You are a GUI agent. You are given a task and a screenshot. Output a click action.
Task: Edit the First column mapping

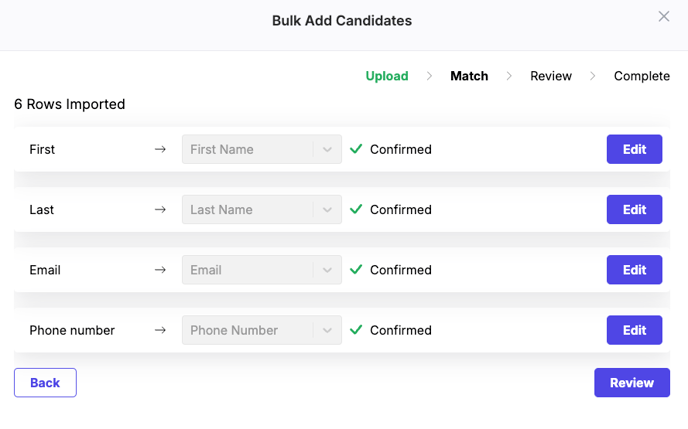(x=634, y=149)
